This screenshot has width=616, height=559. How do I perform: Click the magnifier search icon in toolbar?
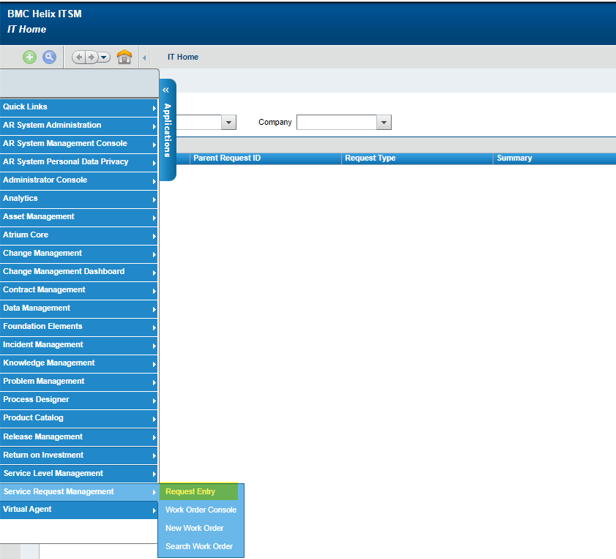pos(49,57)
